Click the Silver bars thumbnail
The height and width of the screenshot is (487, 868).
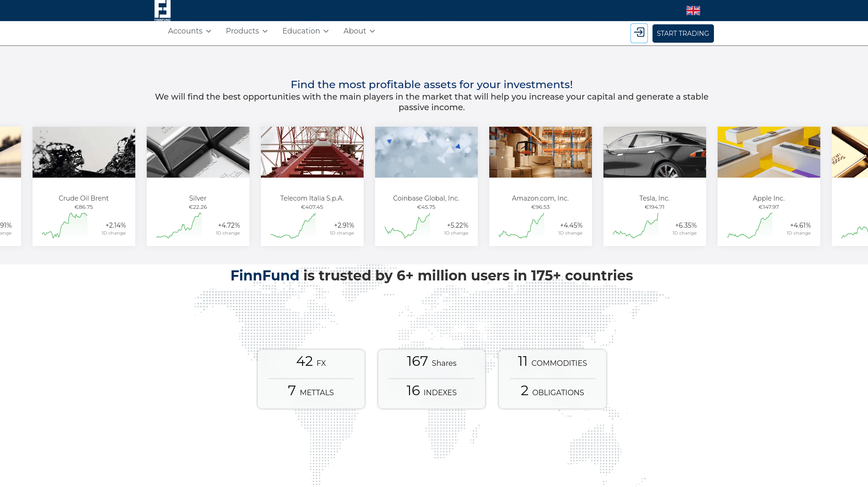[198, 152]
